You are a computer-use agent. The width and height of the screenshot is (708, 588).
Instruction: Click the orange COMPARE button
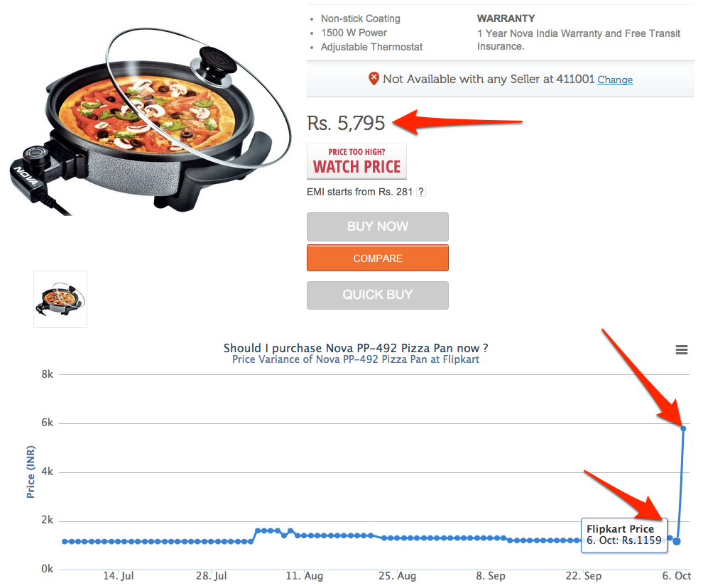pyautogui.click(x=378, y=258)
